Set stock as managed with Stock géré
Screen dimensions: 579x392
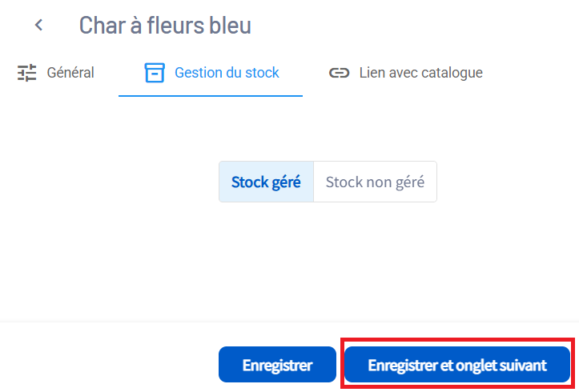(x=266, y=182)
